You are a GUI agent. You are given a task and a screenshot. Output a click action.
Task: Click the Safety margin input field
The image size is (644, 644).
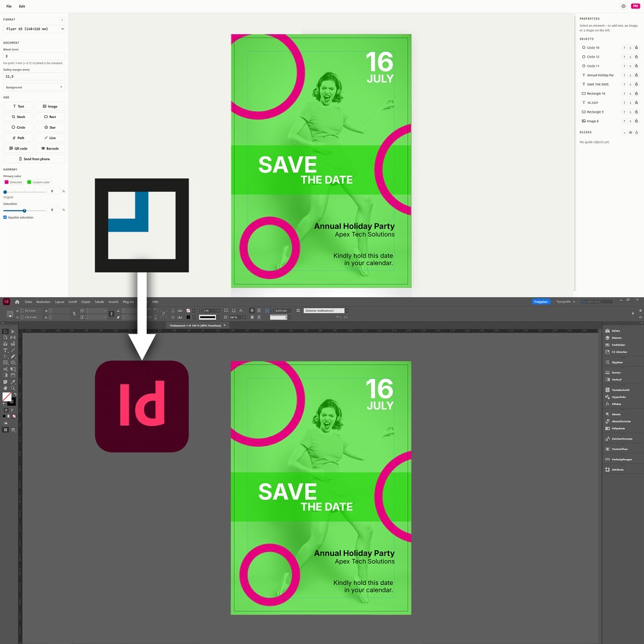(x=34, y=76)
